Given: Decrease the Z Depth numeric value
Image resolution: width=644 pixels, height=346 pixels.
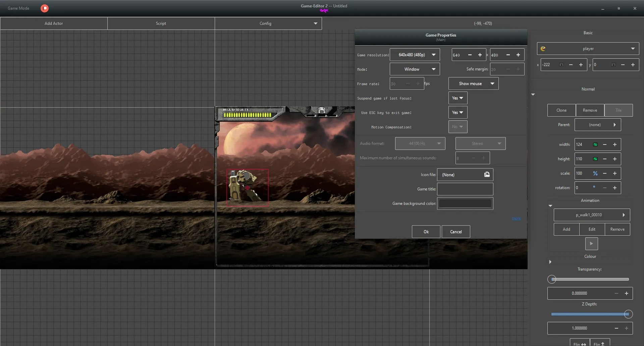Looking at the screenshot, I should pos(616,328).
